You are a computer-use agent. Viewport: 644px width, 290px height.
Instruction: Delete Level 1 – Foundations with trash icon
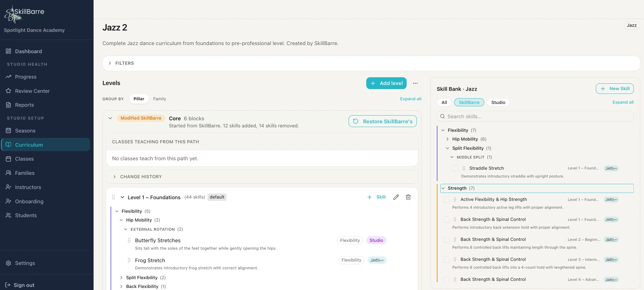tap(408, 197)
